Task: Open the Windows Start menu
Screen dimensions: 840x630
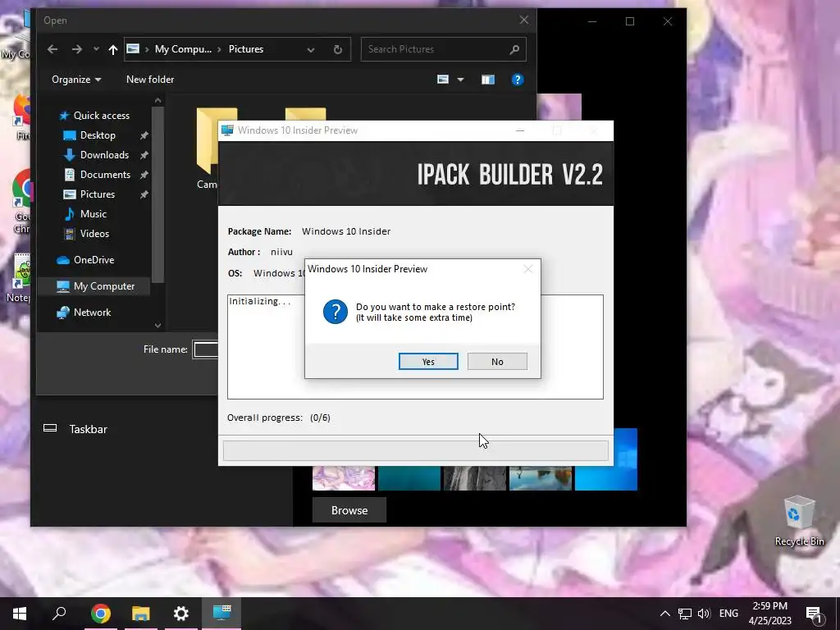Action: click(20, 614)
